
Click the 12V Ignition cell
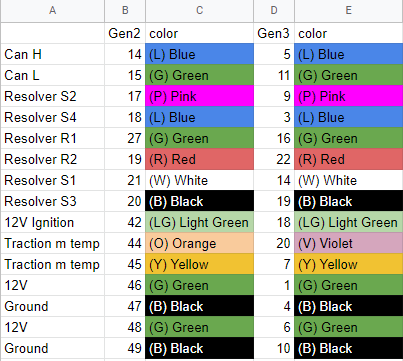[x=52, y=222]
